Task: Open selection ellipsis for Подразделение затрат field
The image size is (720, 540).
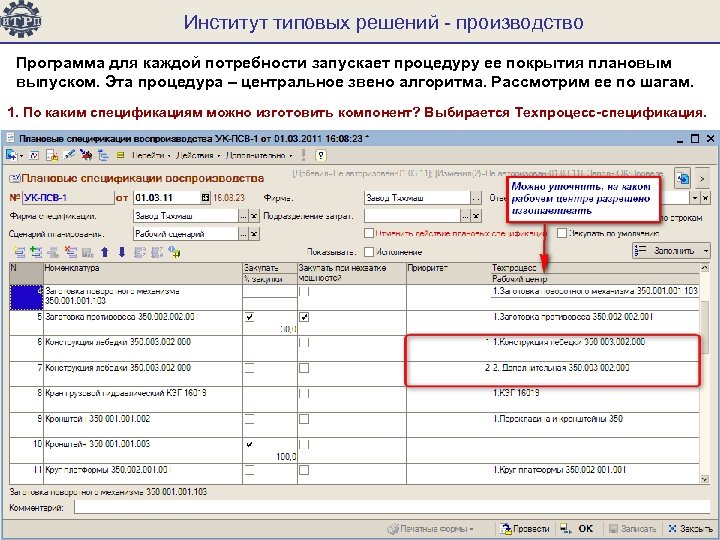Action: (x=466, y=216)
